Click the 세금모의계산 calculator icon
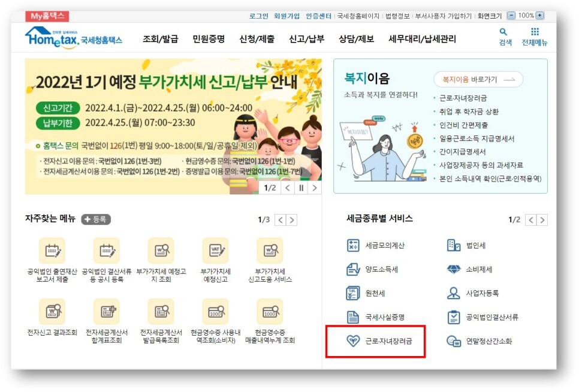This screenshot has width=579, height=392. (353, 245)
